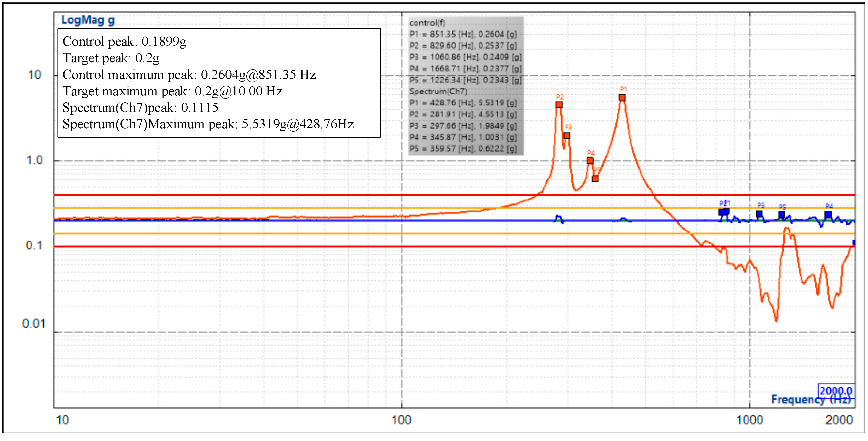Screen dimensions: 868x441
Task: Select orange Ch7 marker P3 near 297.66 Hz
Action: coord(567,135)
